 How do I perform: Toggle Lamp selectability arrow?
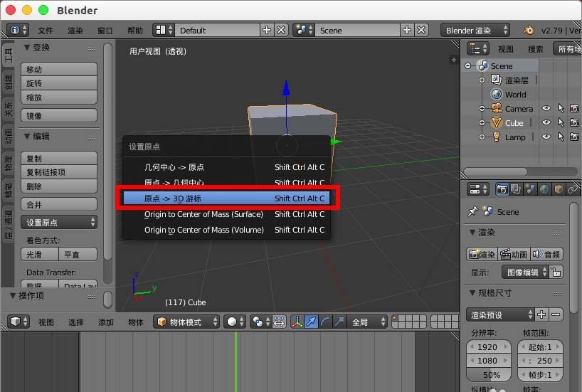point(561,137)
